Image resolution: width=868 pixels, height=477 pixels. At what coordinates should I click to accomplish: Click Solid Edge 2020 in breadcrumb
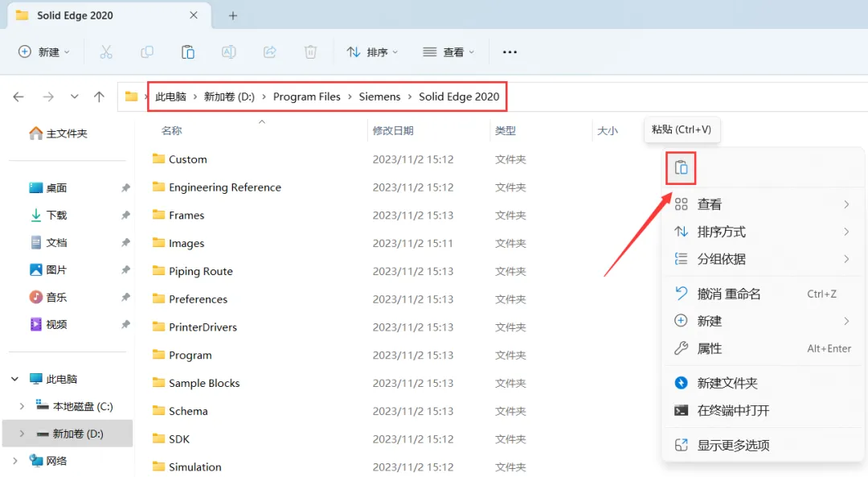coord(459,97)
